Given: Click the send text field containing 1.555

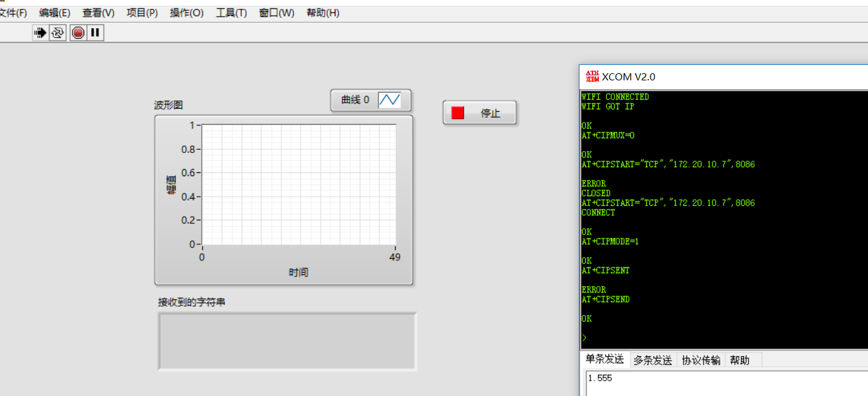Looking at the screenshot, I should 726,383.
